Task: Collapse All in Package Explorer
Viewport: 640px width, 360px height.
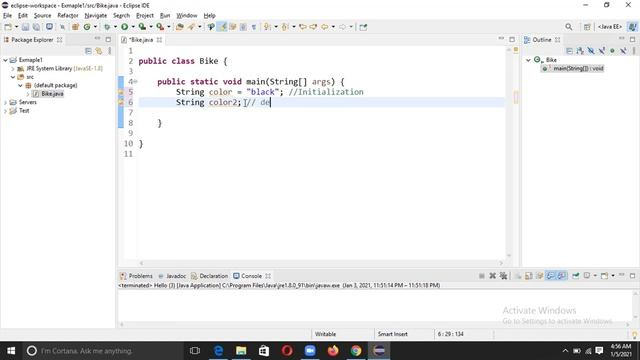Action: coord(88,51)
